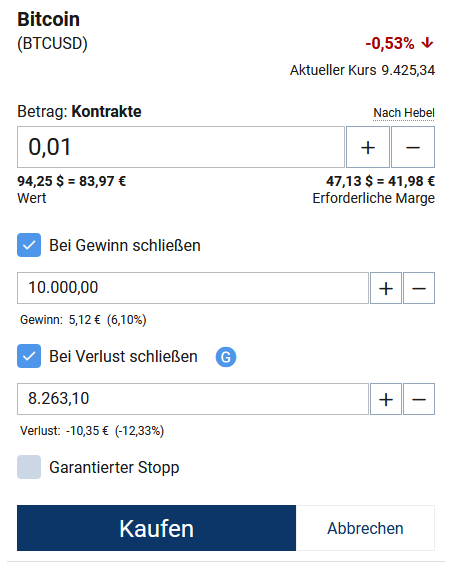This screenshot has width=461, height=573.
Task: Click the Kaufen button
Action: pos(156,528)
